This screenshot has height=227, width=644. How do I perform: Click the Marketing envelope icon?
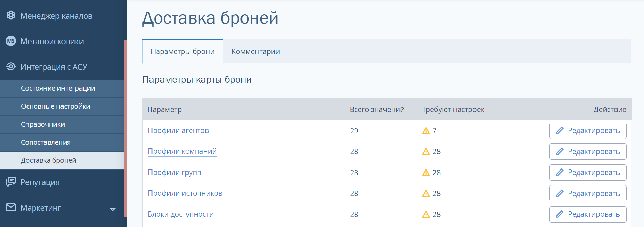tap(11, 207)
